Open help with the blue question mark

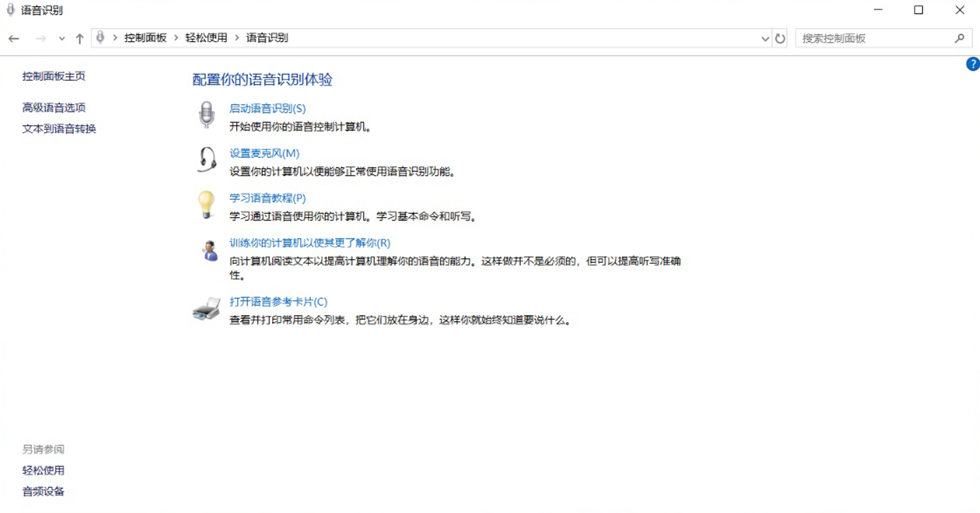[x=972, y=64]
